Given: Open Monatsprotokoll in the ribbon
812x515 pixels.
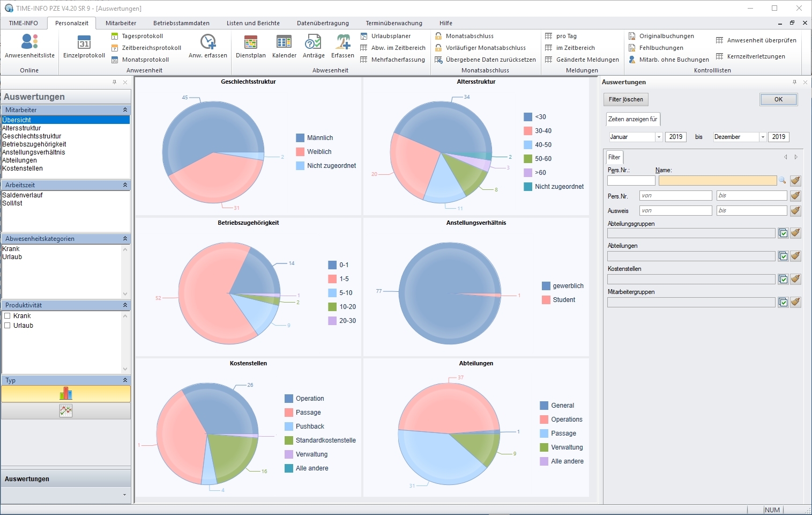Looking at the screenshot, I should 140,60.
